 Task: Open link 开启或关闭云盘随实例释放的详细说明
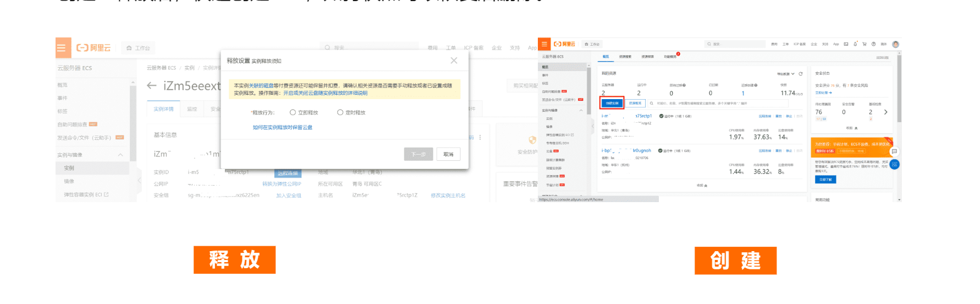coord(325,93)
